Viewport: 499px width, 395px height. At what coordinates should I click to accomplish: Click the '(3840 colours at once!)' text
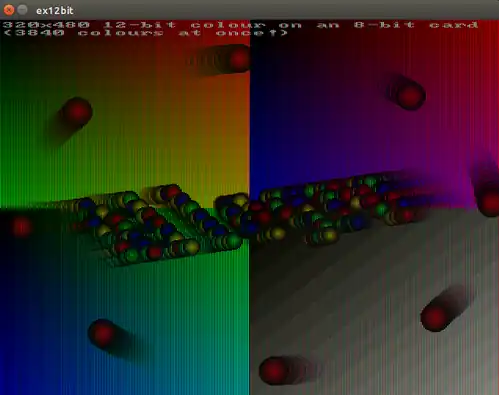[146, 33]
